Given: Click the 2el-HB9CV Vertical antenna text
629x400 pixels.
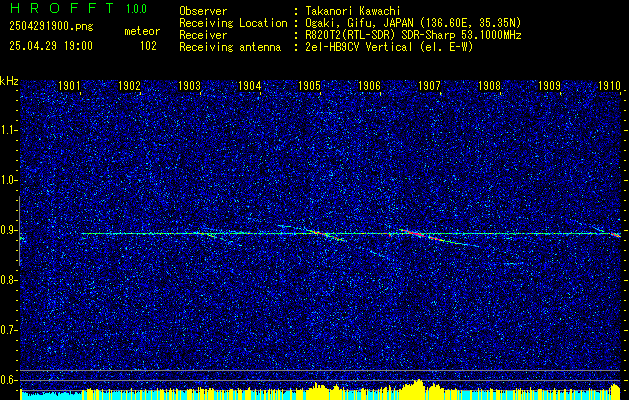Looking at the screenshot, I should tap(389, 47).
